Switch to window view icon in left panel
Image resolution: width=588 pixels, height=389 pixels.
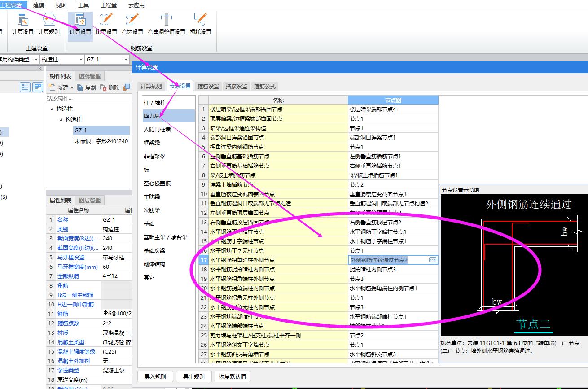[x=38, y=87]
